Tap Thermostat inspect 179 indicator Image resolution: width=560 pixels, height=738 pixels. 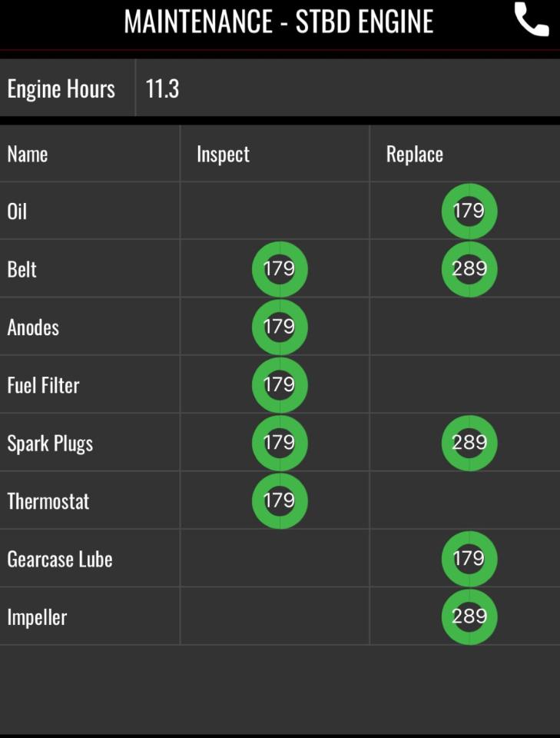coord(280,500)
